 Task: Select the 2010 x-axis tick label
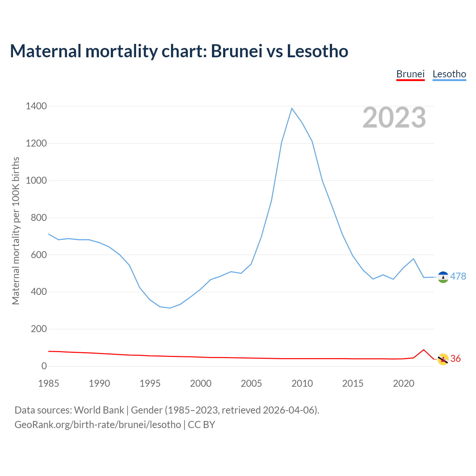(302, 383)
